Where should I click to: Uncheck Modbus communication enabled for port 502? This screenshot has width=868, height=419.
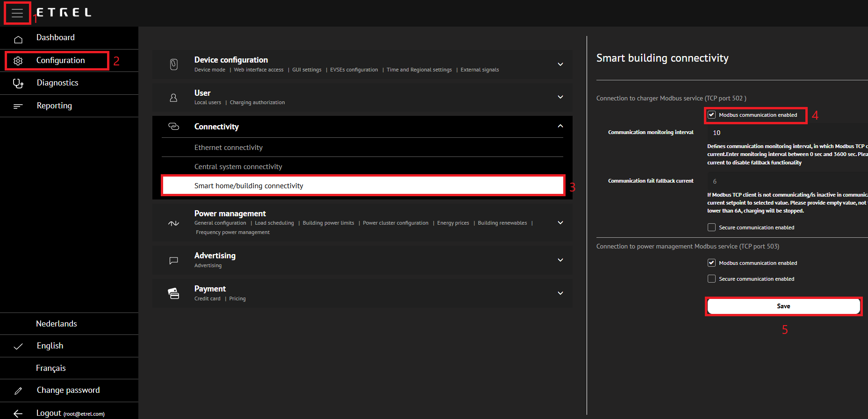coord(711,115)
